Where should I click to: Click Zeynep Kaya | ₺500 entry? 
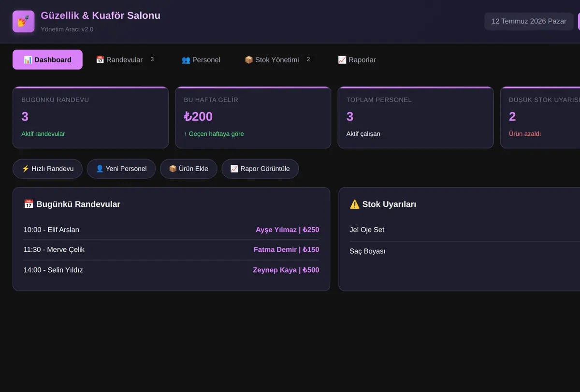tap(286, 270)
